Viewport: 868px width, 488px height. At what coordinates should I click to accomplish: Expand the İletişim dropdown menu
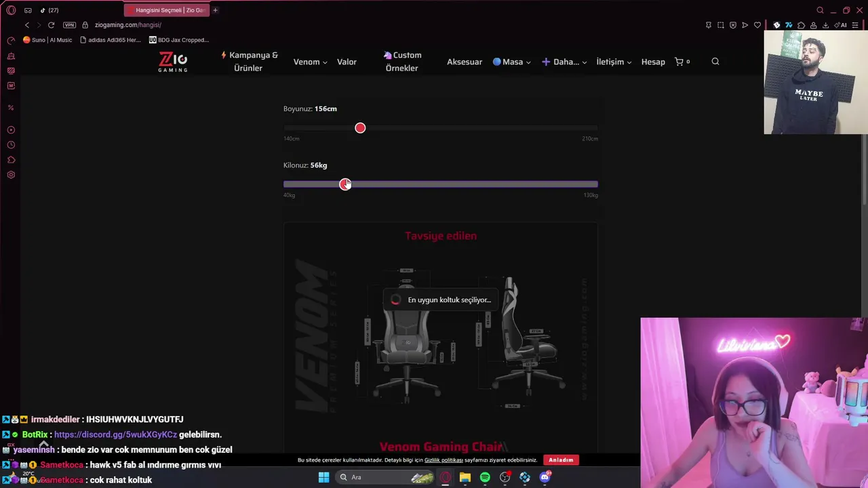614,62
